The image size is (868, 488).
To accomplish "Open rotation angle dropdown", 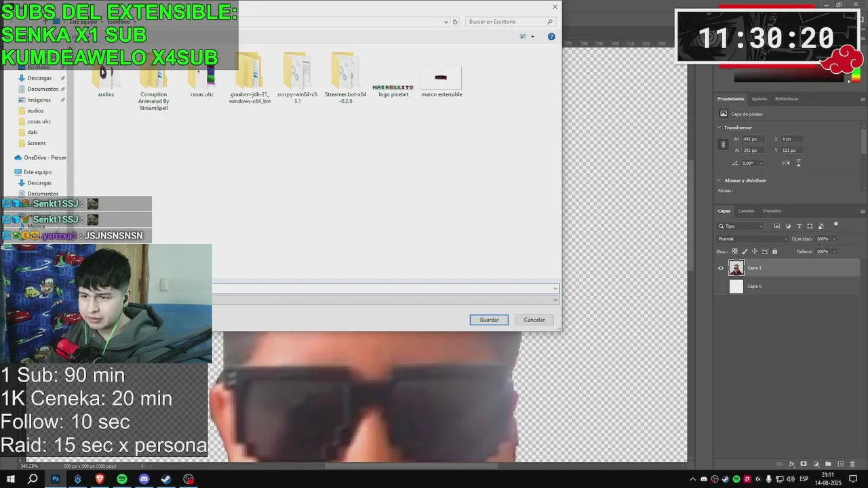I will [x=762, y=163].
